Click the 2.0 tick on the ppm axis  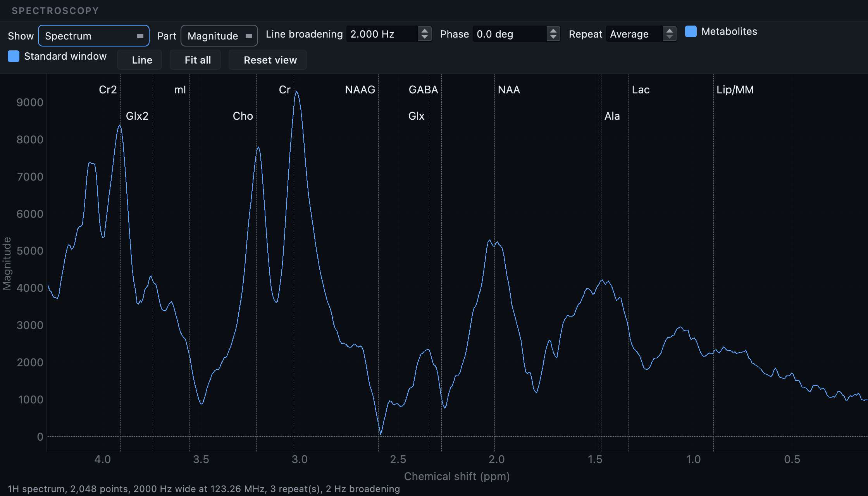496,460
